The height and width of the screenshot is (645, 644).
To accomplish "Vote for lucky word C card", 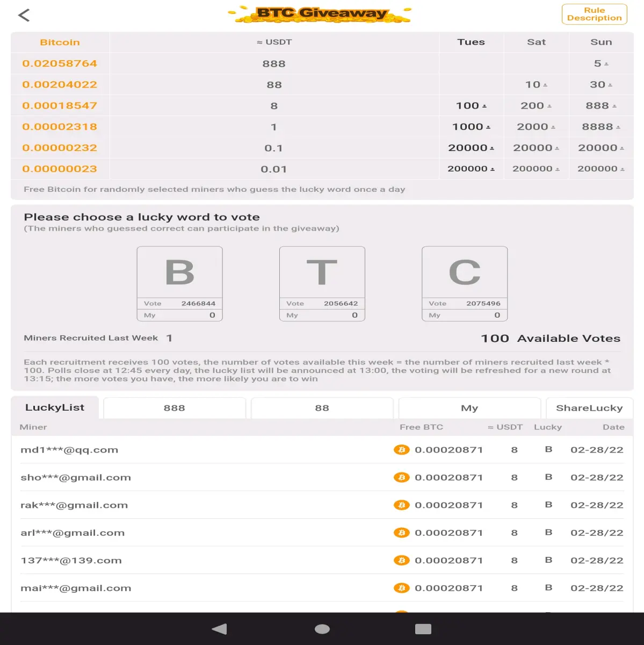I will [x=465, y=284].
